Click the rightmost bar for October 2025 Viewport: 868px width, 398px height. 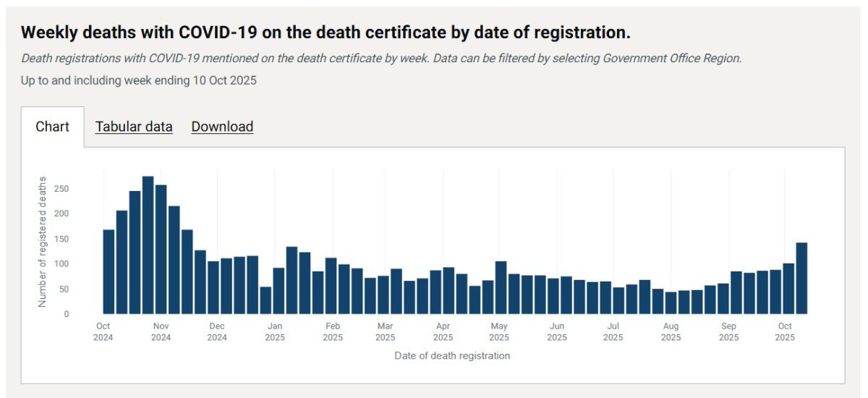point(801,279)
